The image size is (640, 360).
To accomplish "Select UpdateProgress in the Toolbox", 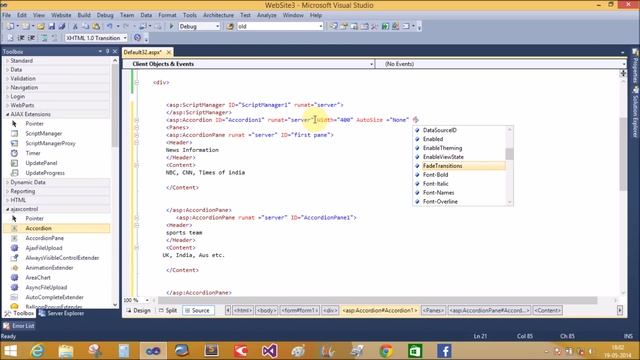I will click(x=45, y=173).
